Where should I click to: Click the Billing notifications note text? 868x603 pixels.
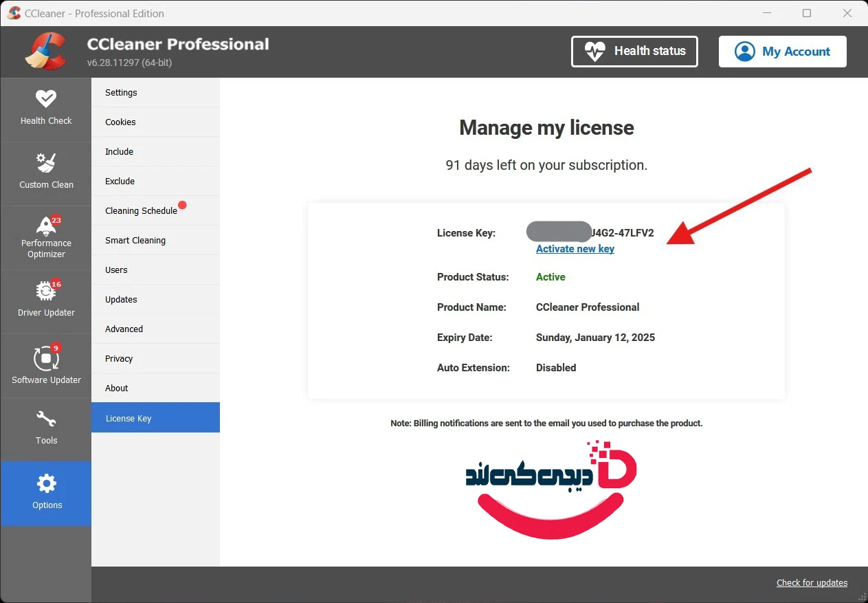tap(546, 424)
